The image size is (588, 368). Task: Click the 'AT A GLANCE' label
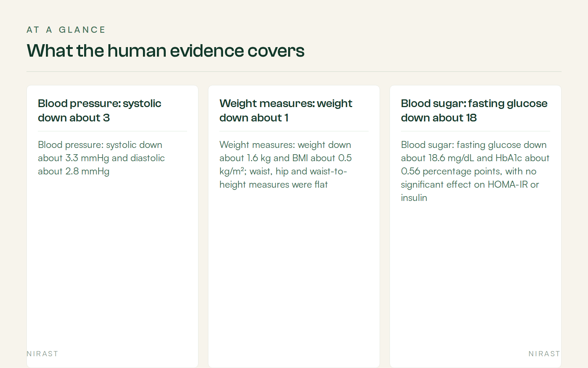click(66, 30)
